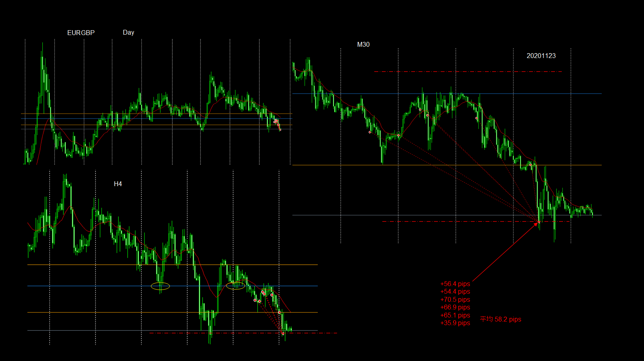Click the +70.5 pips result text
644x361 pixels.
pos(455,299)
